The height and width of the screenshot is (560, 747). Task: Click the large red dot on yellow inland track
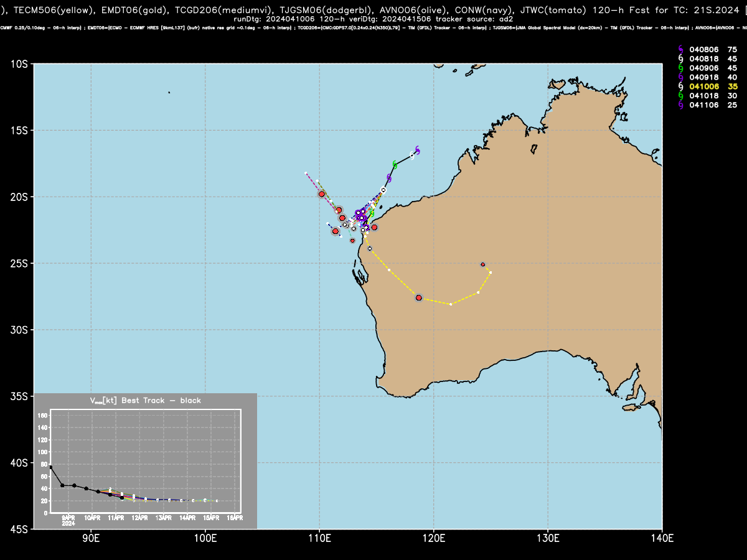coord(419,298)
